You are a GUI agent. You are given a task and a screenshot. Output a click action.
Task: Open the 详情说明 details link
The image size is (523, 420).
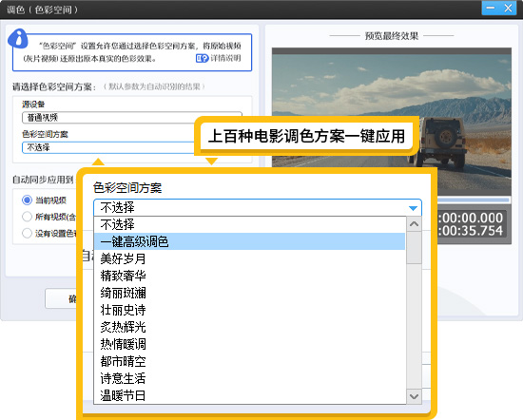(x=225, y=58)
